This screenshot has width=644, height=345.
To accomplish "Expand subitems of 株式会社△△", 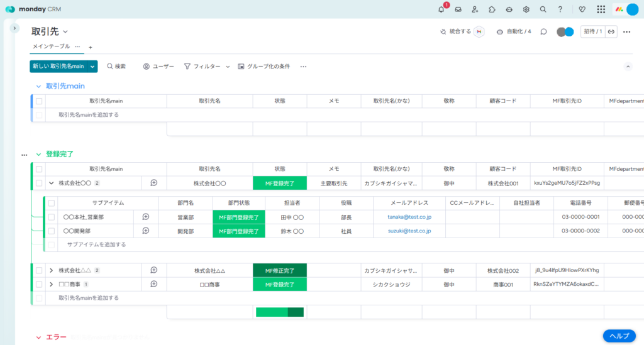I will [x=51, y=270].
